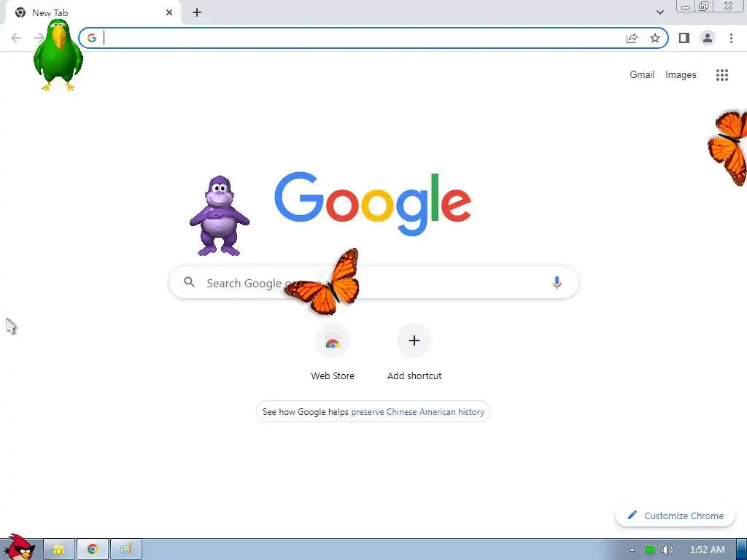Click magnifier icon in search box
The image size is (747, 560).
coord(190,282)
